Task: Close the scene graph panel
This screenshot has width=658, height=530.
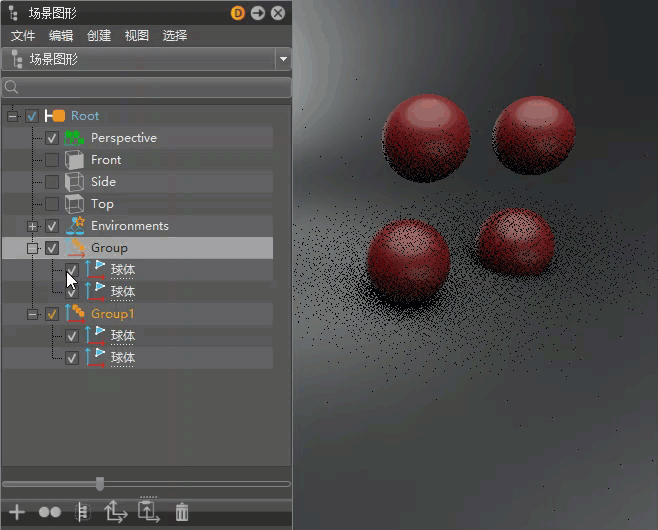Action: pyautogui.click(x=278, y=13)
